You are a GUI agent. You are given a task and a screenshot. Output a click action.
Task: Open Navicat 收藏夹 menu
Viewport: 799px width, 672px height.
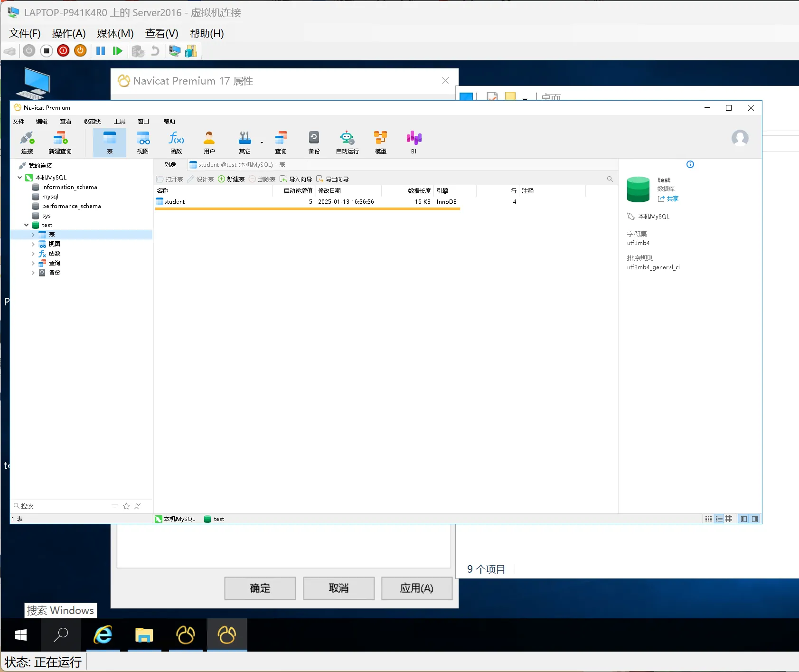(x=93, y=122)
